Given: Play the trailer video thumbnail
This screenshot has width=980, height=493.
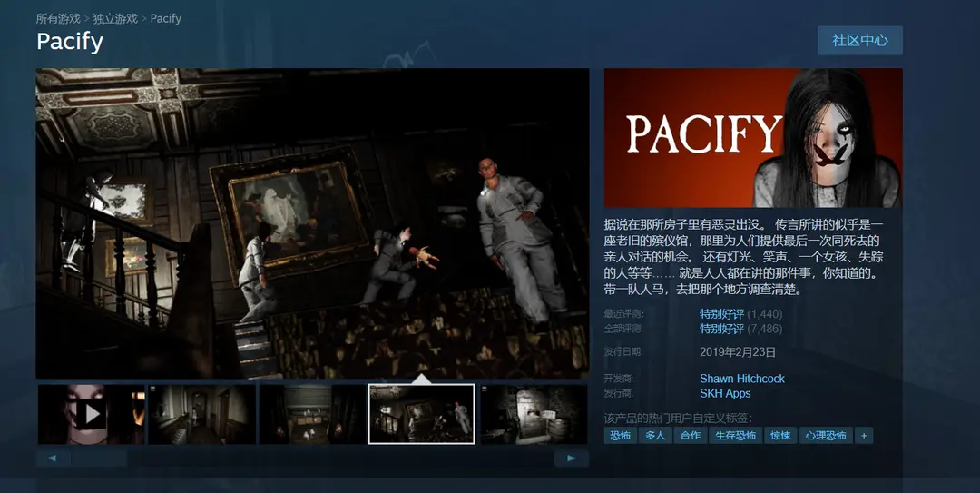Looking at the screenshot, I should coord(92,414).
